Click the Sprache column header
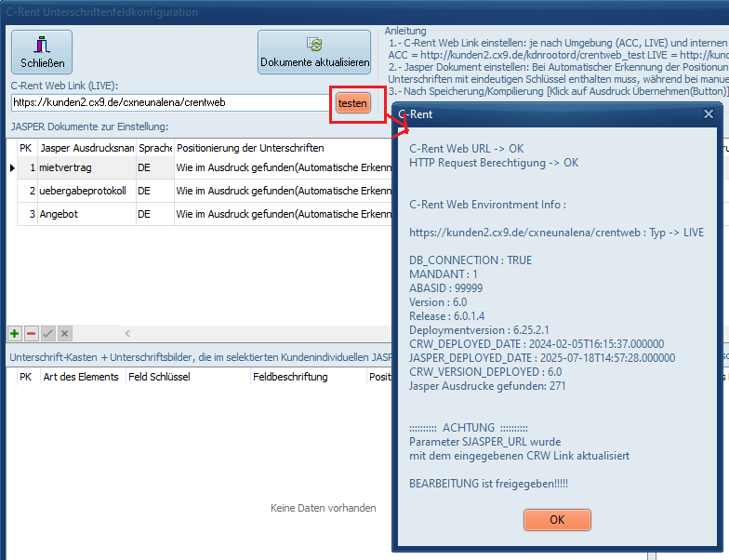 click(x=154, y=148)
